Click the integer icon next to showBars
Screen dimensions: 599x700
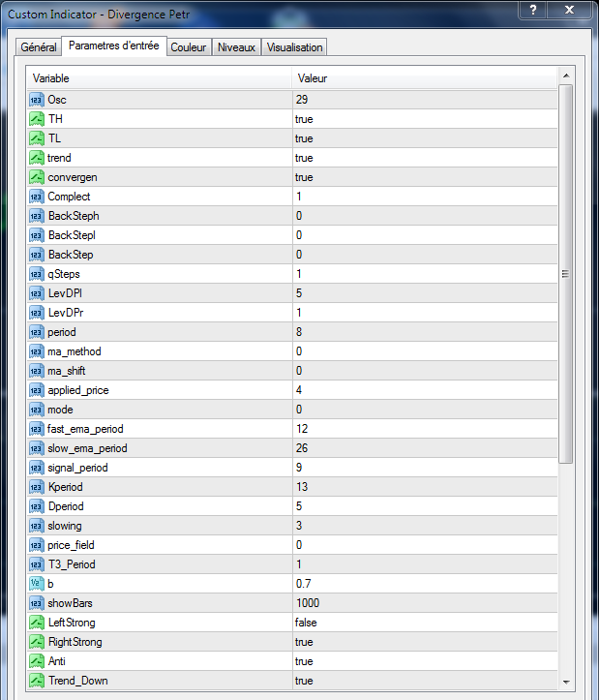pyautogui.click(x=37, y=603)
